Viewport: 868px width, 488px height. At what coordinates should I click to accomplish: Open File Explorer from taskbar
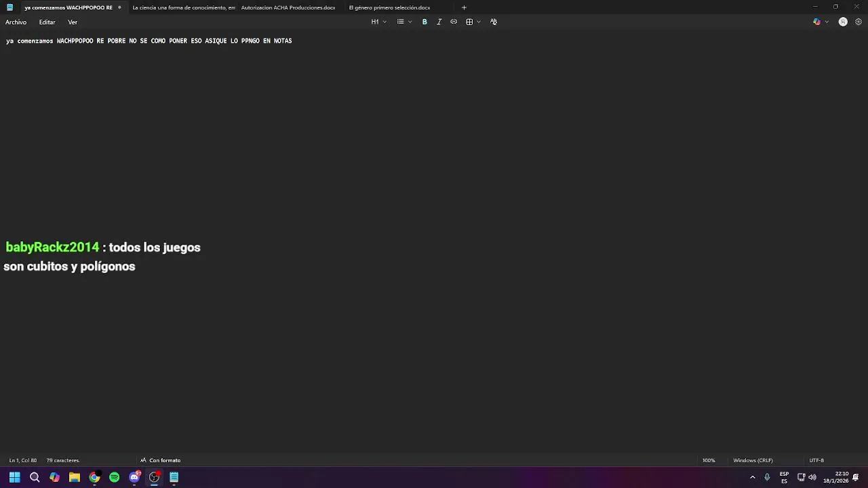coord(75,477)
